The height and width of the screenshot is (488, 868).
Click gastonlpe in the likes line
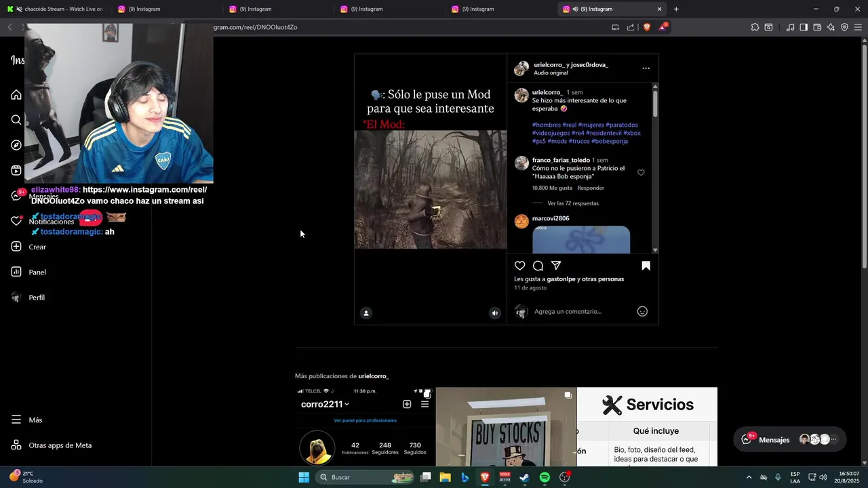click(x=561, y=279)
